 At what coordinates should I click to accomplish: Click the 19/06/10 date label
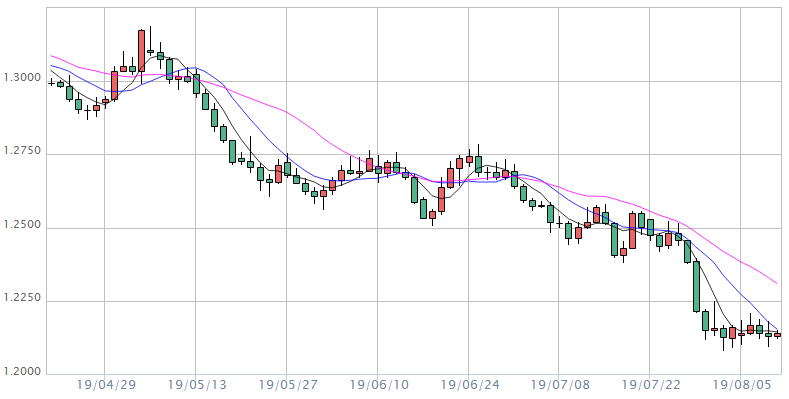pyautogui.click(x=379, y=386)
